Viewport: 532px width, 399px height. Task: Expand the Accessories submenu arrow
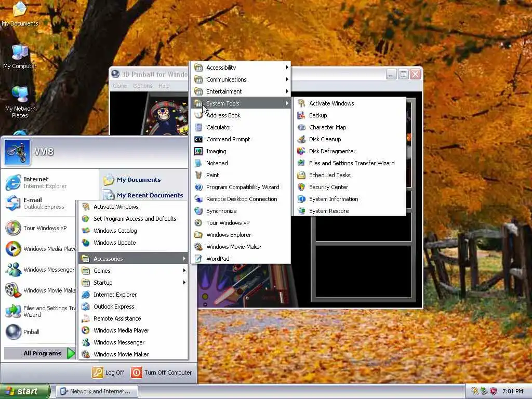point(184,259)
